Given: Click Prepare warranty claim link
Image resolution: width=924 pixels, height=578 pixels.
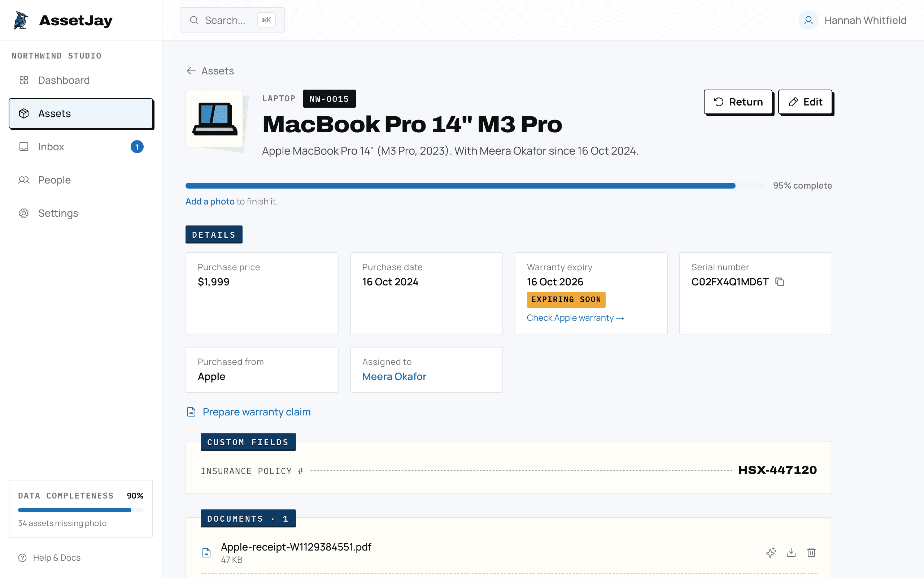Looking at the screenshot, I should 257,412.
